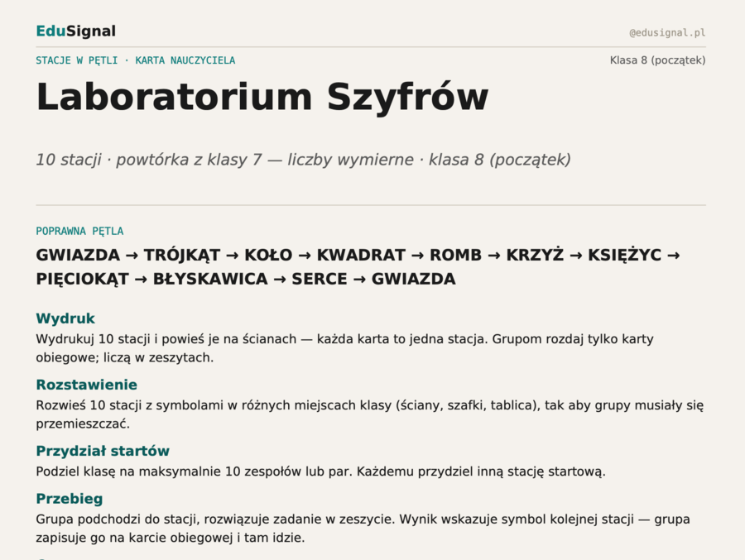Click the 'Laboratorium Szyfrów' title
This screenshot has height=560, width=745.
(262, 97)
